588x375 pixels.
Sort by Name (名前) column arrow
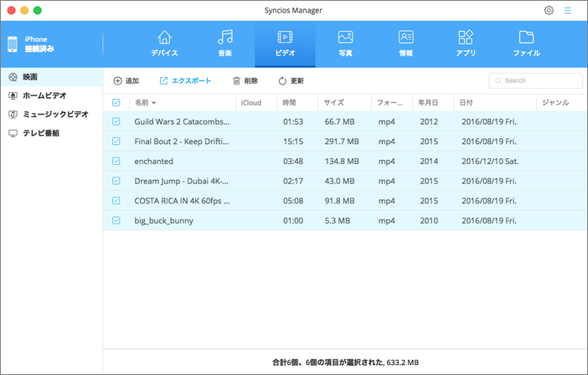154,103
